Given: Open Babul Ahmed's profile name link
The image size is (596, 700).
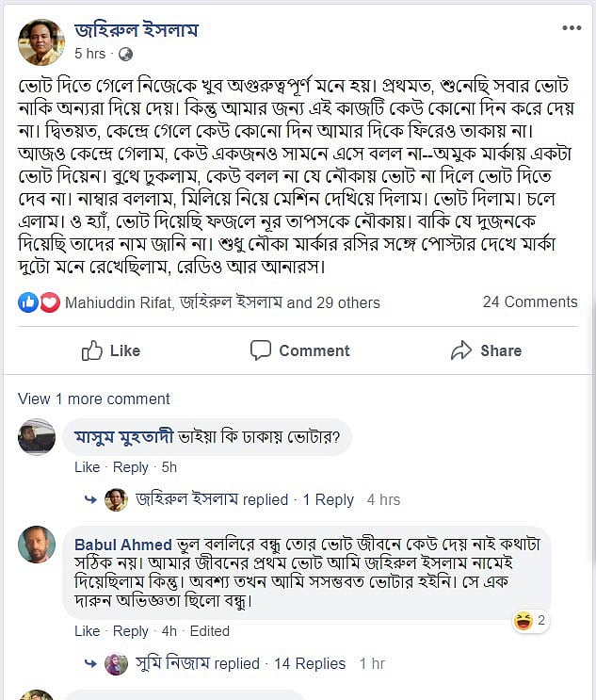Looking at the screenshot, I should pyautogui.click(x=122, y=545).
